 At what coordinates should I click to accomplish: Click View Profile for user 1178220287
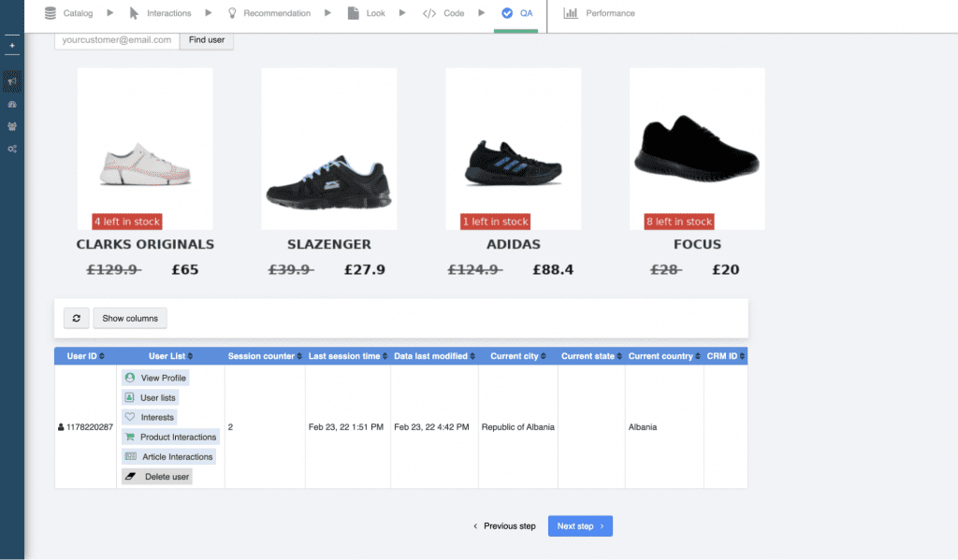pyautogui.click(x=155, y=378)
